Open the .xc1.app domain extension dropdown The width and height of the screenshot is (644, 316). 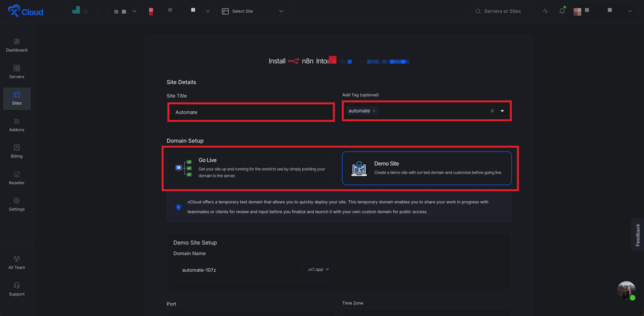point(317,269)
